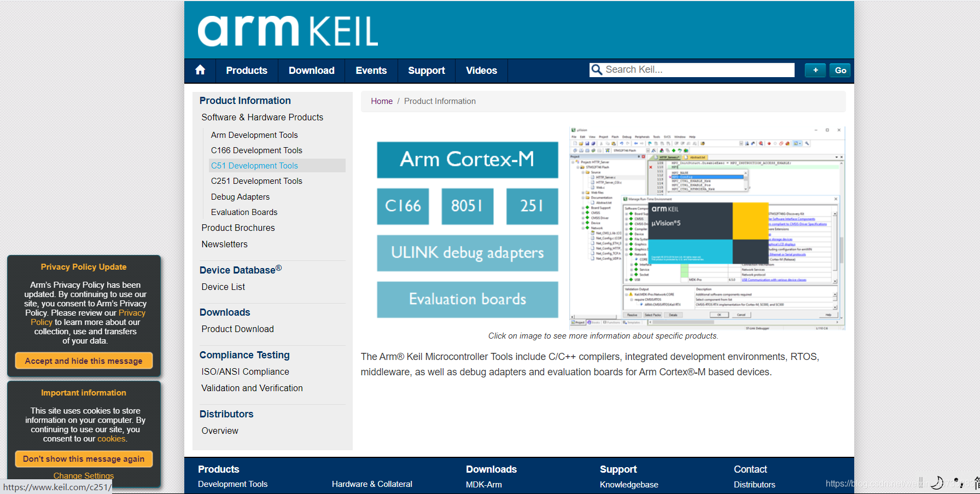The image size is (980, 494).
Task: Open footer Hardware & Collateral link
Action: (x=372, y=484)
